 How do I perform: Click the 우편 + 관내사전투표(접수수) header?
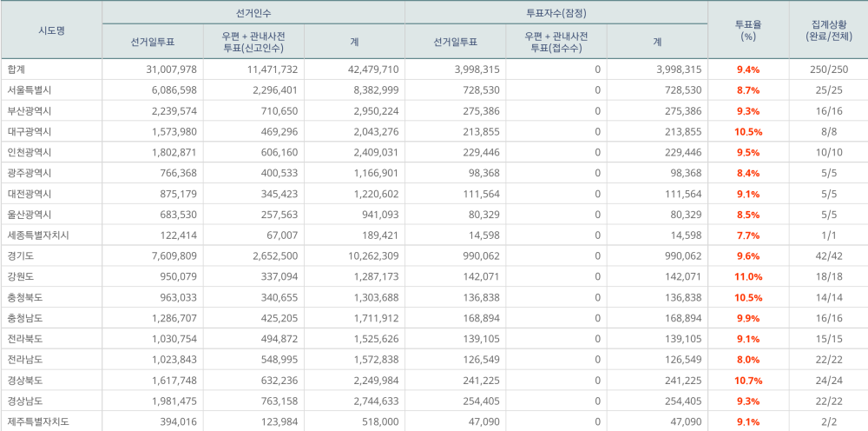[556, 42]
